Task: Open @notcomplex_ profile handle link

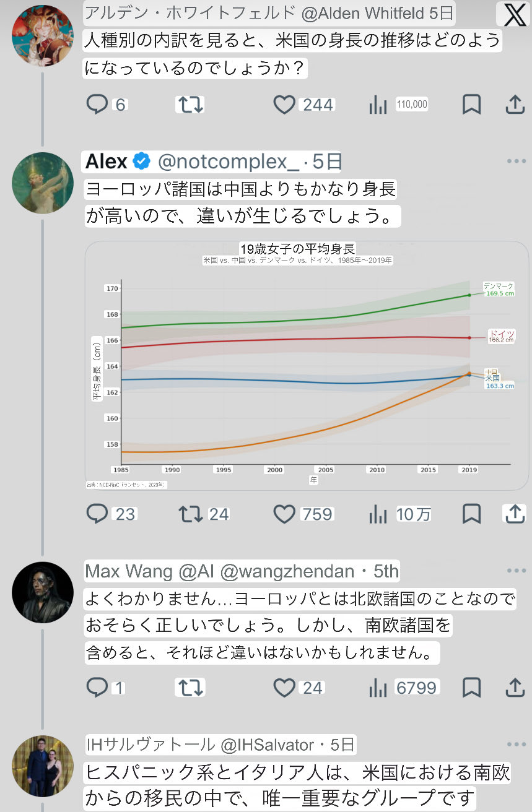Action: pyautogui.click(x=229, y=162)
